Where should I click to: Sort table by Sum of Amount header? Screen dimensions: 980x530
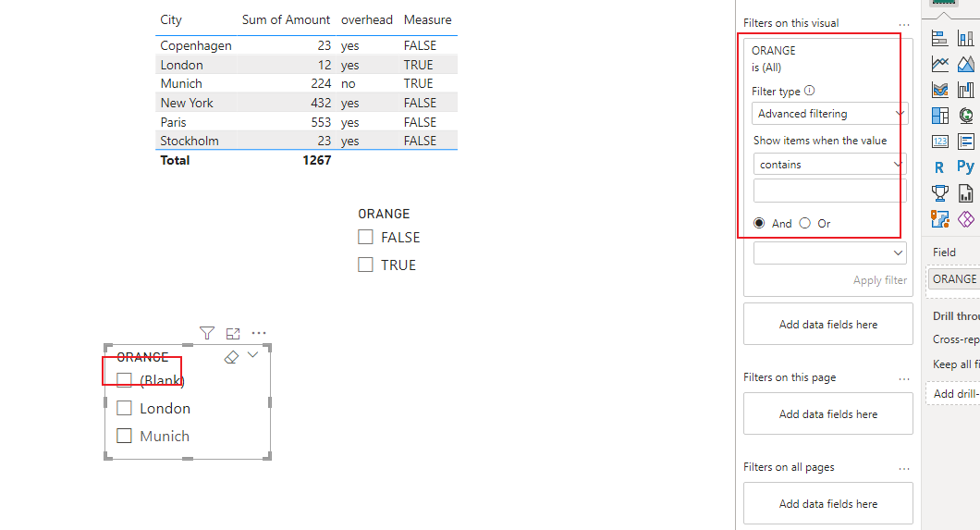coord(286,20)
